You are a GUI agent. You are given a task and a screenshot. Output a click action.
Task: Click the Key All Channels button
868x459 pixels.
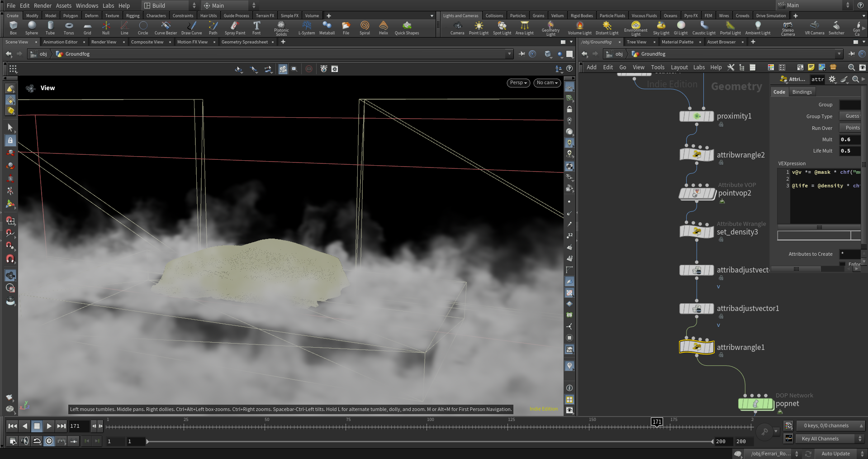(x=820, y=439)
